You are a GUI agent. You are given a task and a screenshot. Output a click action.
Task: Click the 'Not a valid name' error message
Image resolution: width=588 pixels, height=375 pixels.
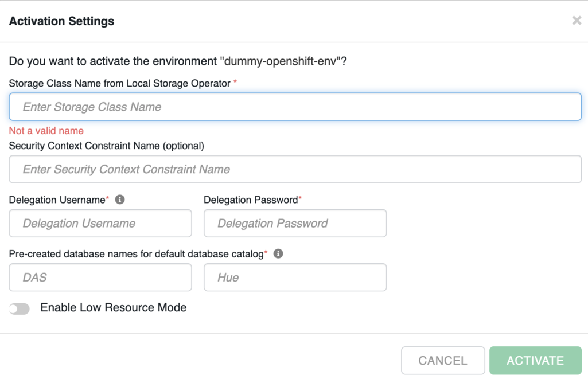tap(46, 131)
